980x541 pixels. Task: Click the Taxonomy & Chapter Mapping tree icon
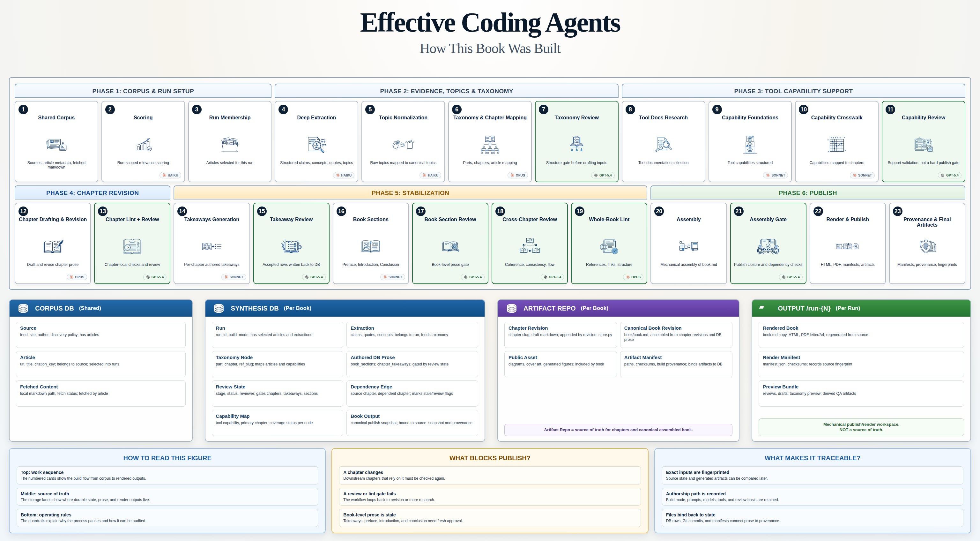click(x=490, y=145)
